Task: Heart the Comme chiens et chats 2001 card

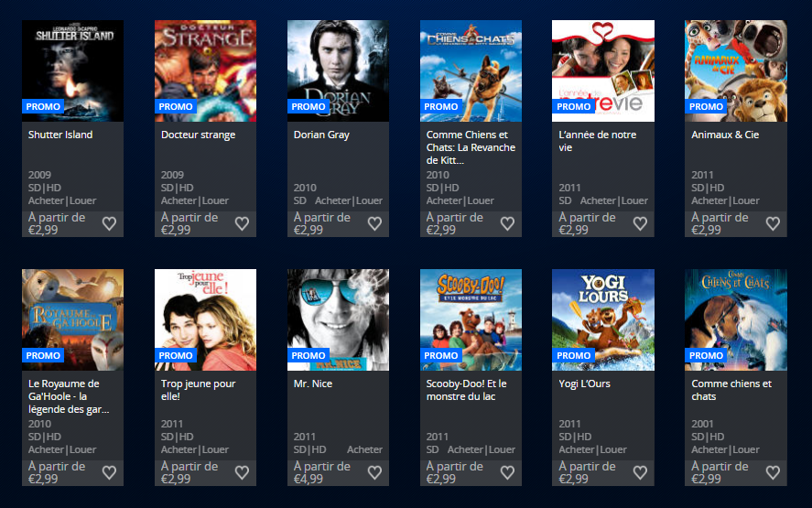Action: click(773, 473)
